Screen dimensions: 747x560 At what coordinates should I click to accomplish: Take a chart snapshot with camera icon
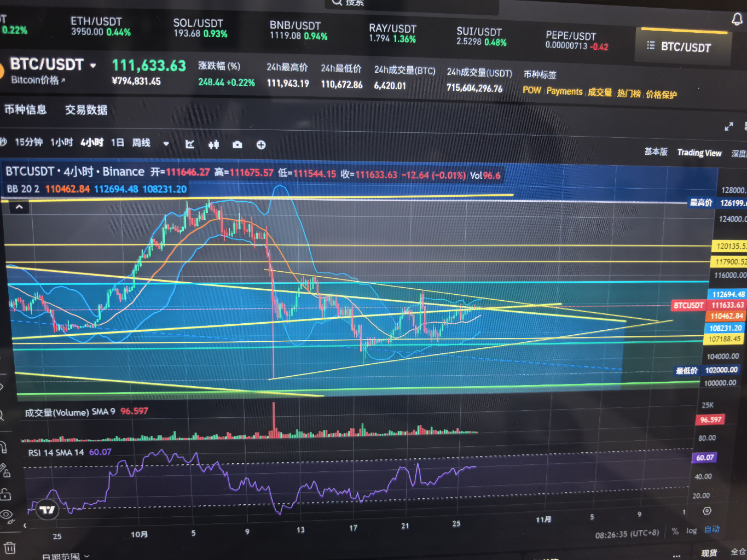pyautogui.click(x=237, y=145)
